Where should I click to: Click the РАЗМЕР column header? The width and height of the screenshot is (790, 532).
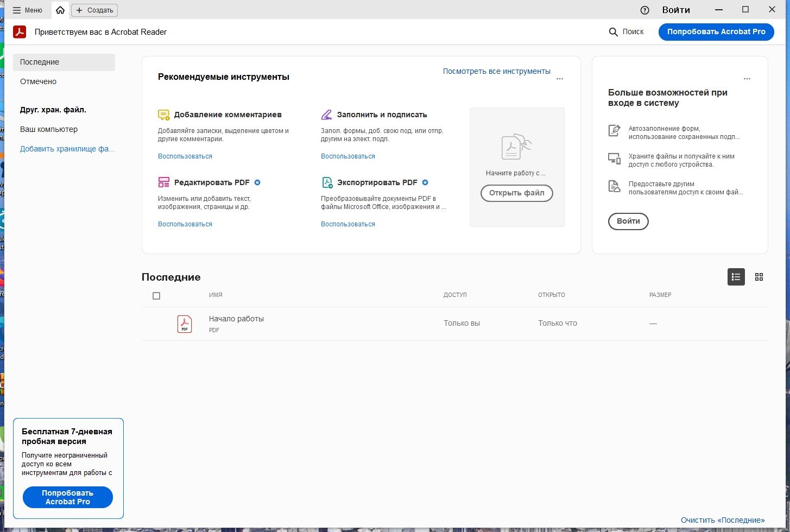coord(660,295)
